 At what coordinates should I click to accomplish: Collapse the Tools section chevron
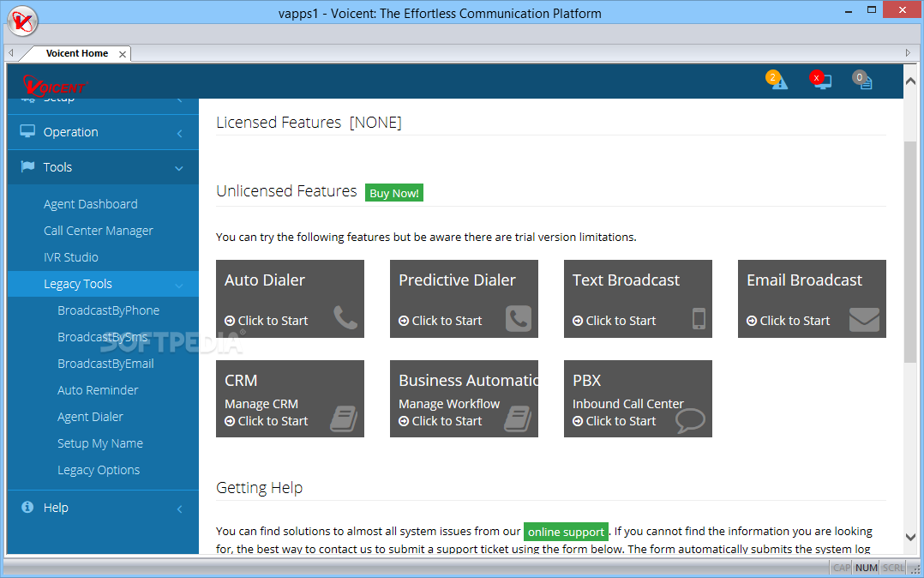(179, 169)
